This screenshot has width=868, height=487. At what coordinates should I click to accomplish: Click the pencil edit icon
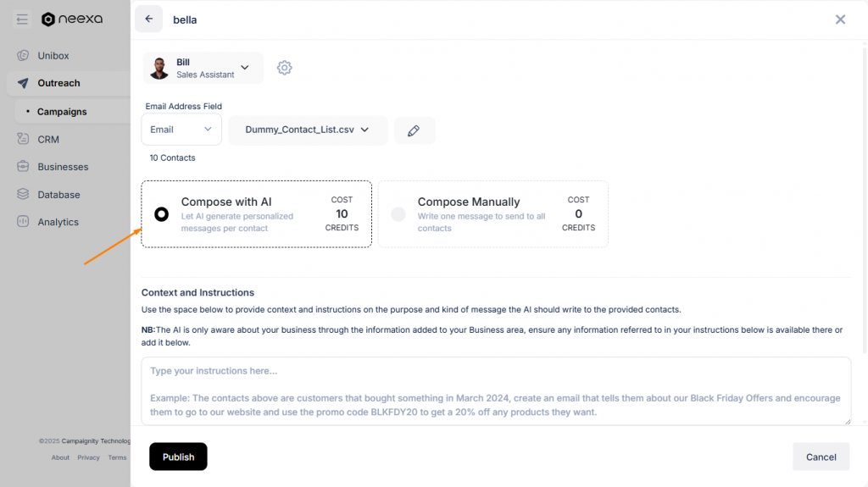click(414, 130)
